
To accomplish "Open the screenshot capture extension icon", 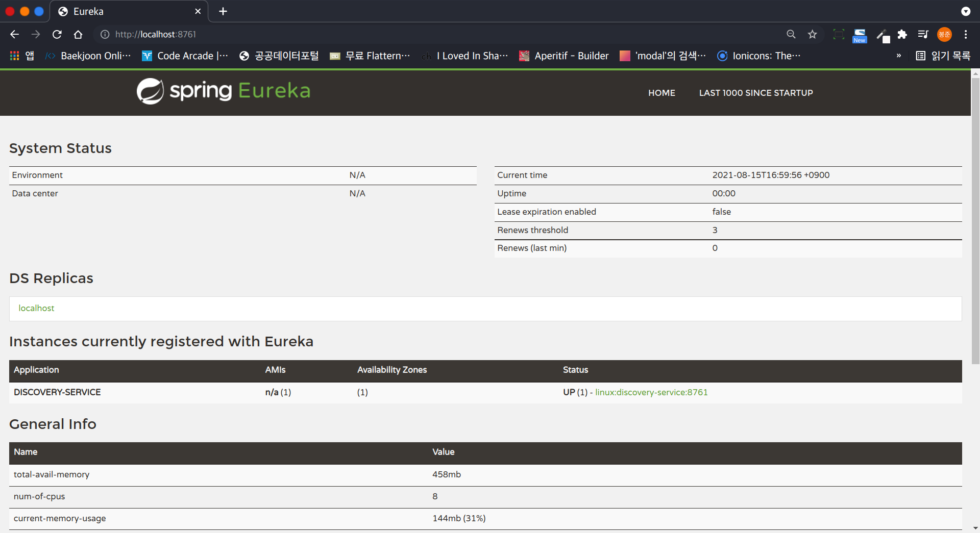I will (839, 34).
